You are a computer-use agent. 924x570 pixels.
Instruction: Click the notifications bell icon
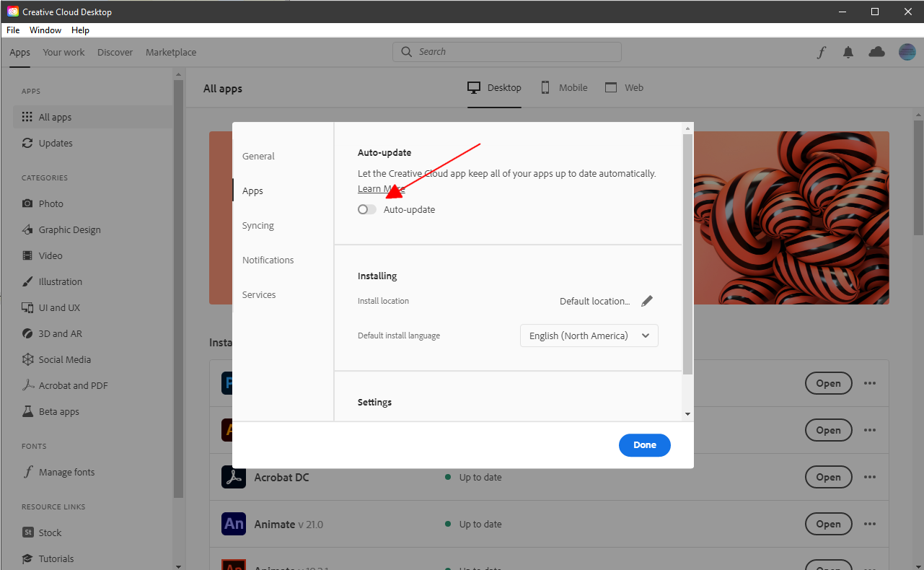[x=848, y=51]
